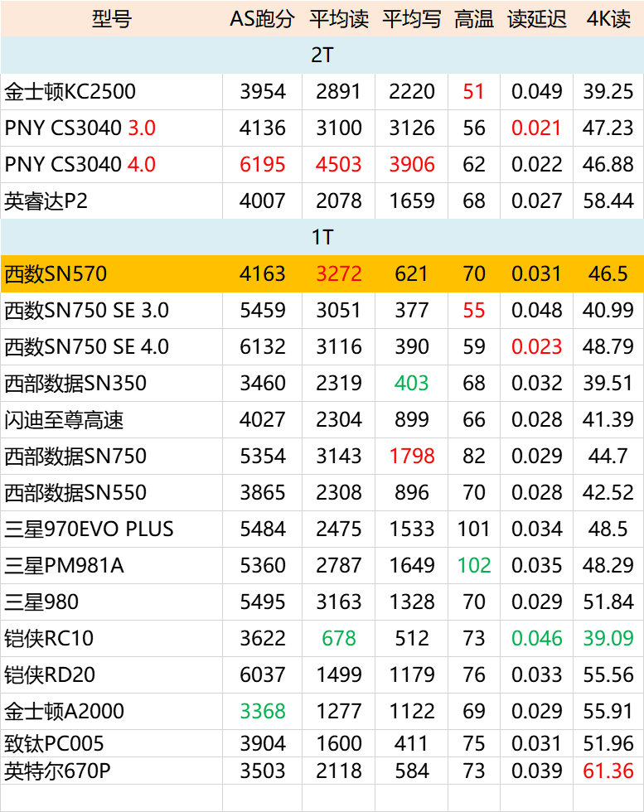Image resolution: width=644 pixels, height=812 pixels.
Task: Click the 铠侠RC10 model cell
Action: pos(111,638)
